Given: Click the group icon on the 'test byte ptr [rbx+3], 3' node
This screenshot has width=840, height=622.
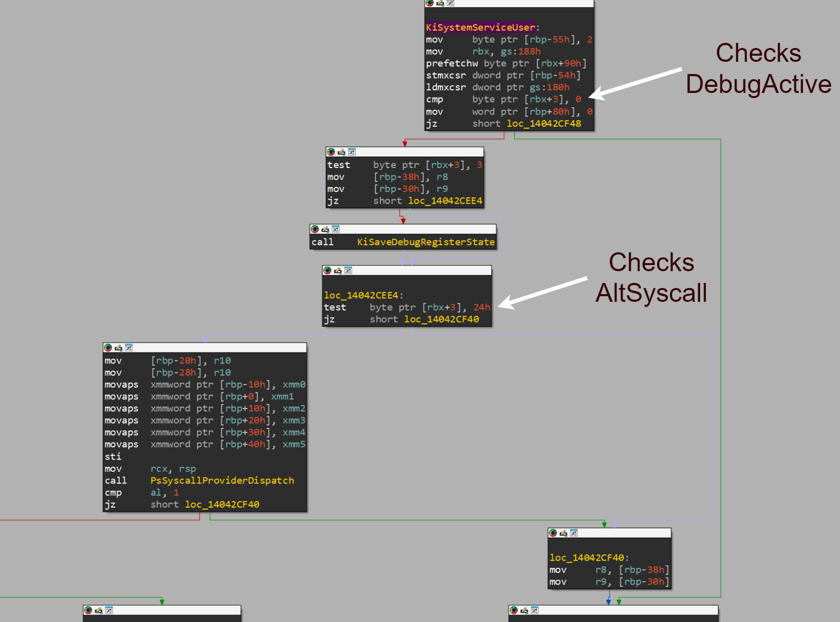Looking at the screenshot, I should click(352, 152).
